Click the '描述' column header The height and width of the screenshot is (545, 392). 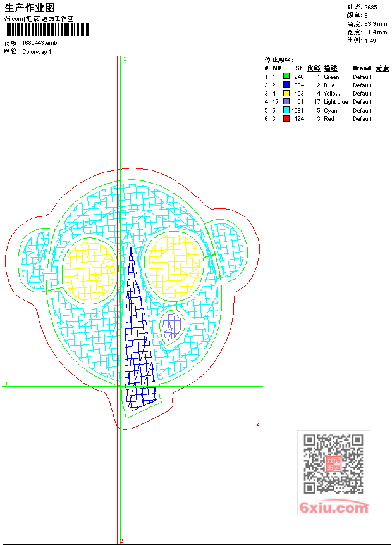point(331,68)
